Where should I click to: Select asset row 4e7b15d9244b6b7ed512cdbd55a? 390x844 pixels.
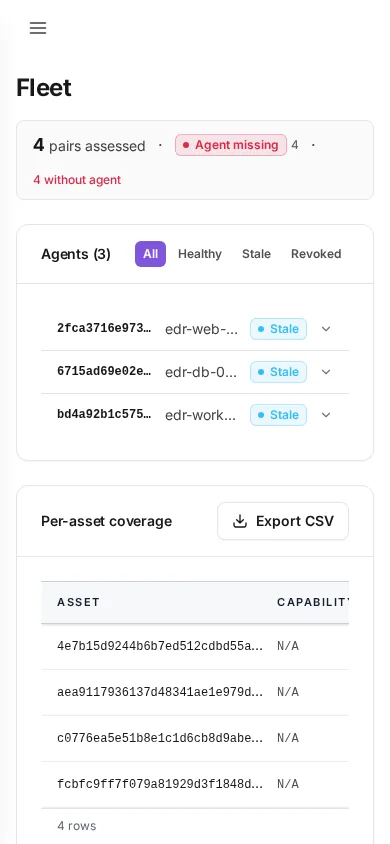195,646
